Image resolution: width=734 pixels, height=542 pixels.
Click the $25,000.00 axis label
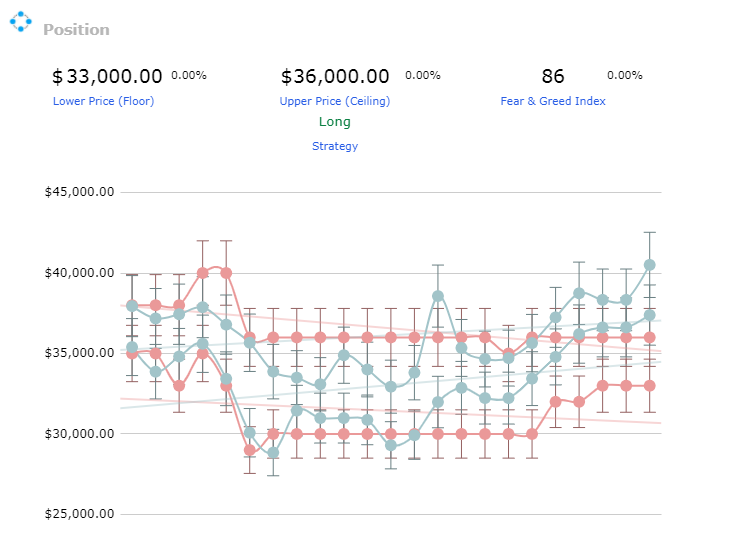click(x=79, y=514)
